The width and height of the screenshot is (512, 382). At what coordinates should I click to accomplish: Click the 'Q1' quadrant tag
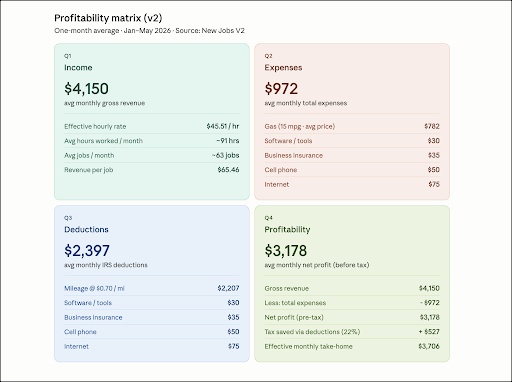tap(68, 56)
